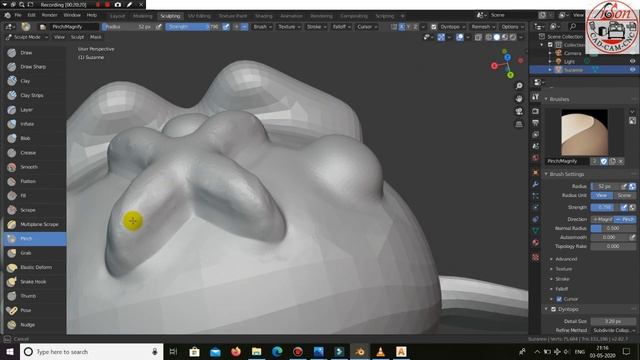Select the Pinch brush
Screen dimensions: 640x360
point(35,238)
